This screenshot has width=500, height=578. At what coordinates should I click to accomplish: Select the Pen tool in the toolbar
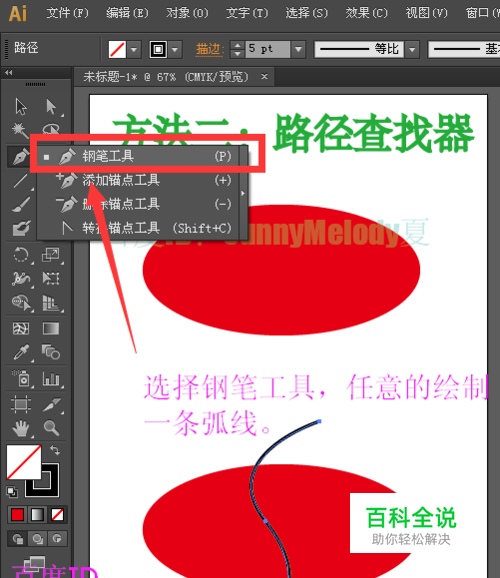tap(21, 156)
